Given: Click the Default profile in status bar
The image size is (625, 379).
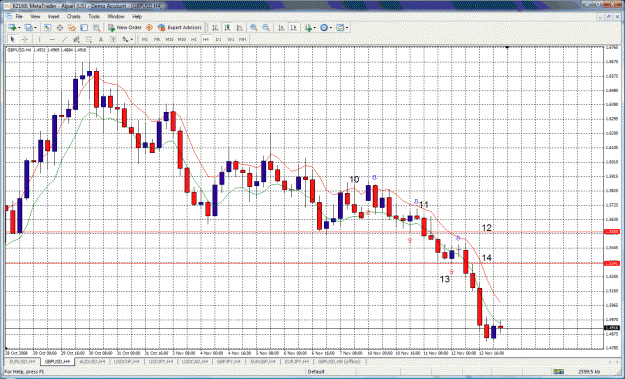Looking at the screenshot, I should click(316, 371).
